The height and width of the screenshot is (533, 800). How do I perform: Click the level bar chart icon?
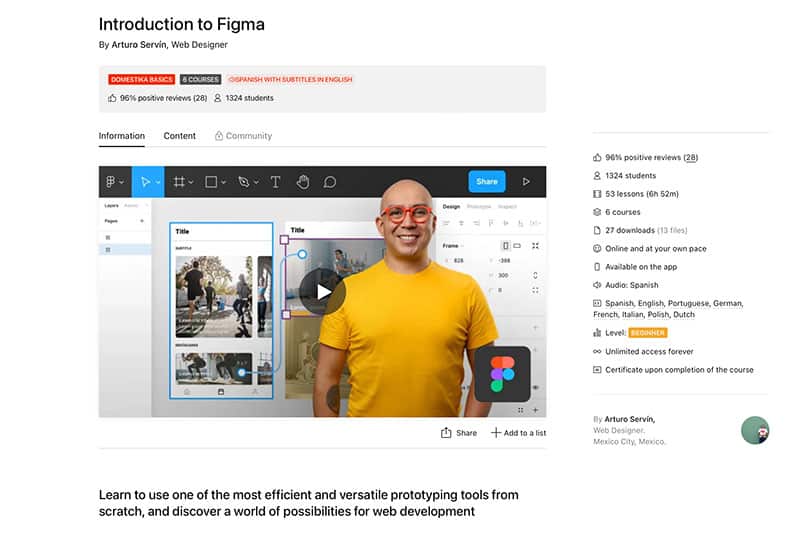[x=597, y=333]
